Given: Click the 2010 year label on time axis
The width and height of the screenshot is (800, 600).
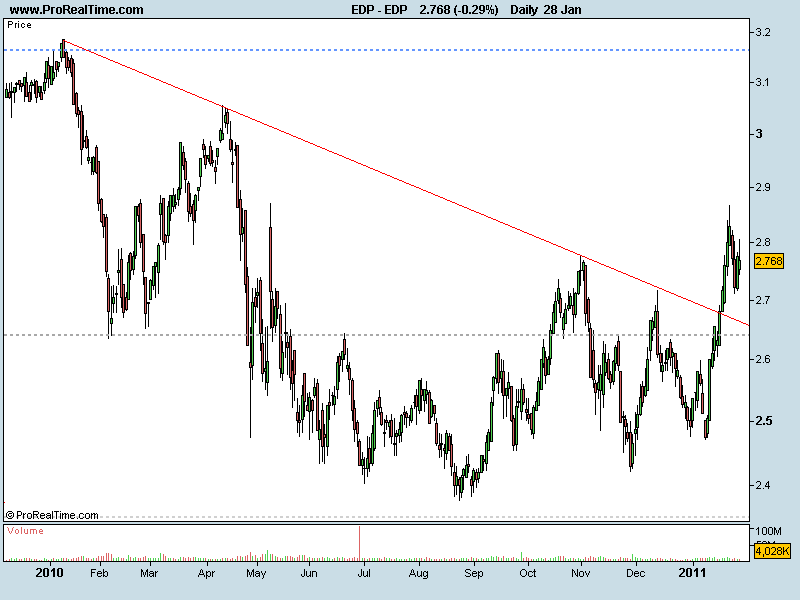Looking at the screenshot, I should point(49,573).
